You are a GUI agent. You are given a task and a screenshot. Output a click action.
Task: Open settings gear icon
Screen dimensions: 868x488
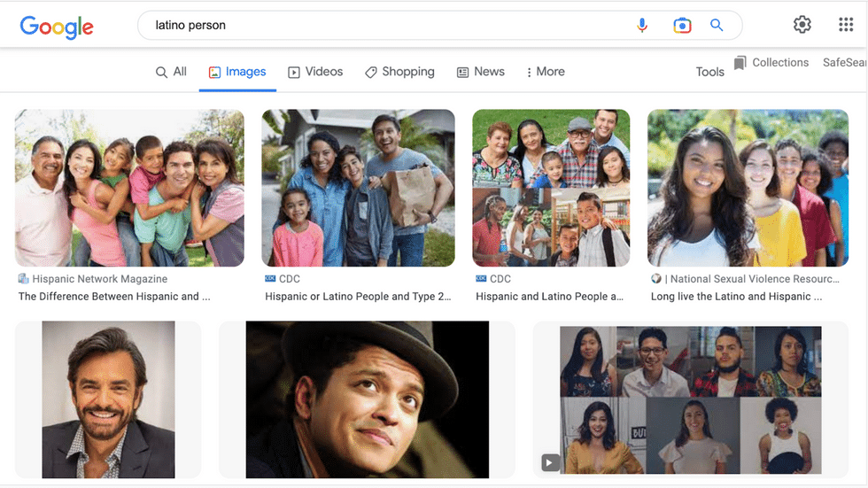pos(802,25)
